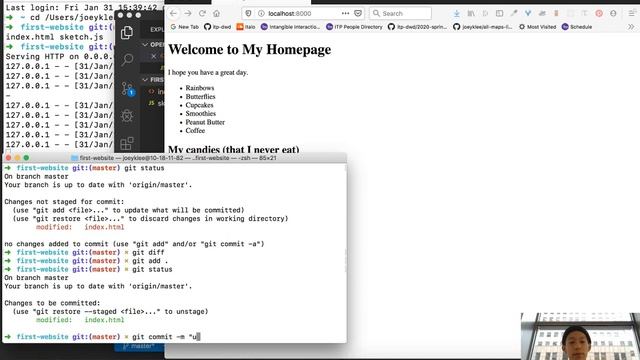
Task: Open the Intangible Interaction bookmark
Action: tap(291, 27)
